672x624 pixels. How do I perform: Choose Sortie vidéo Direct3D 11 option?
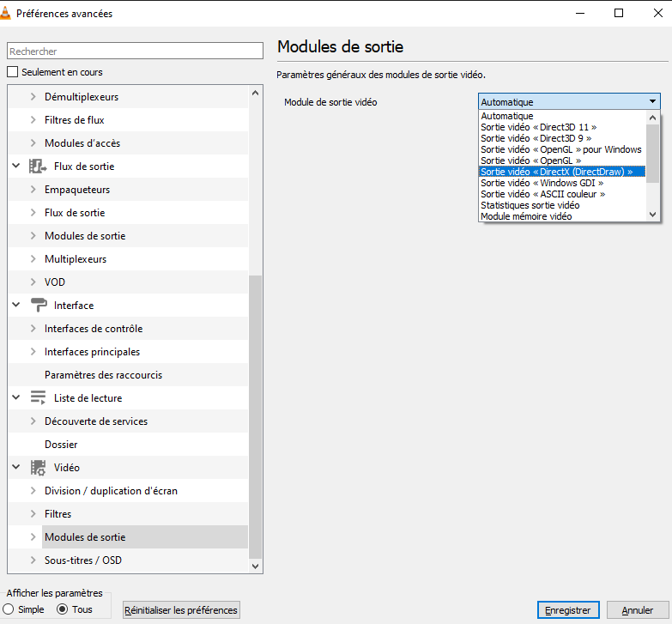561,127
